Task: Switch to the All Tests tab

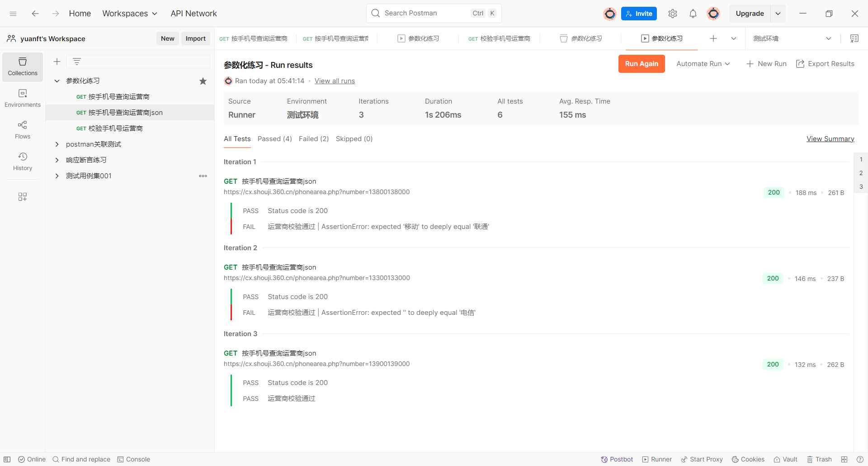Action: click(237, 139)
